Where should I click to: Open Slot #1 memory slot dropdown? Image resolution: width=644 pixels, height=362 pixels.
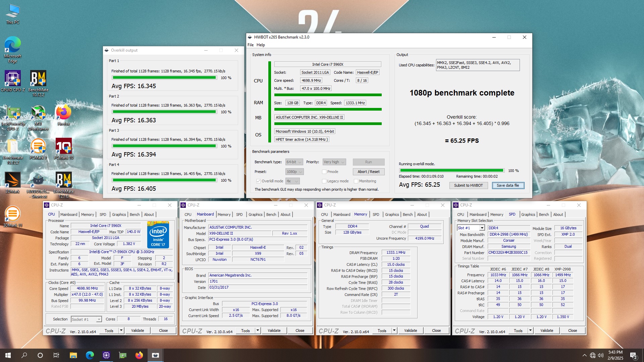[x=471, y=228]
